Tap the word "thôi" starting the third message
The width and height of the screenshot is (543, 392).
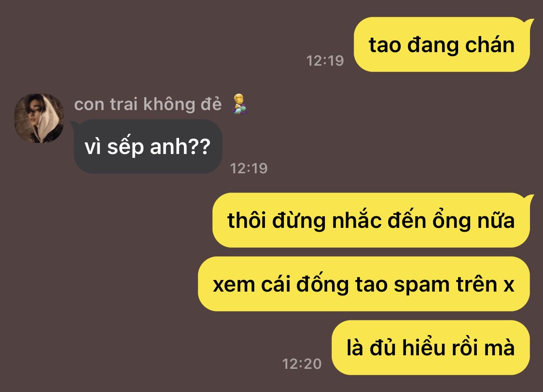247,220
